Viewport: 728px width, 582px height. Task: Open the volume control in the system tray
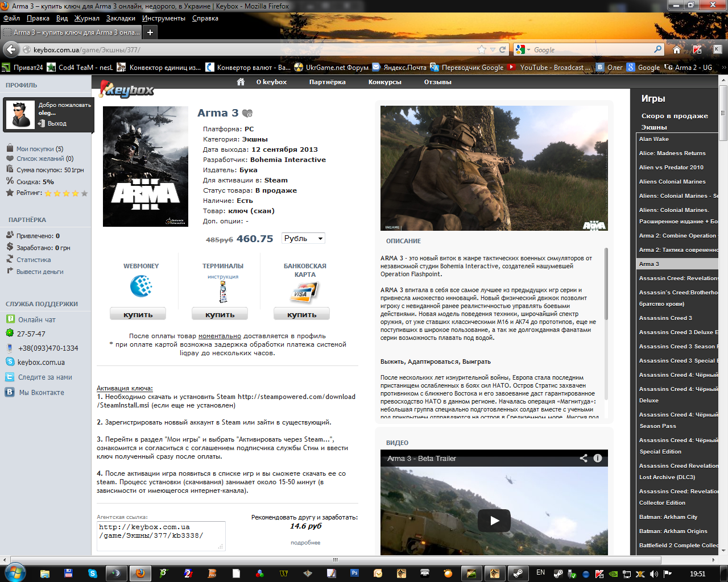(654, 574)
